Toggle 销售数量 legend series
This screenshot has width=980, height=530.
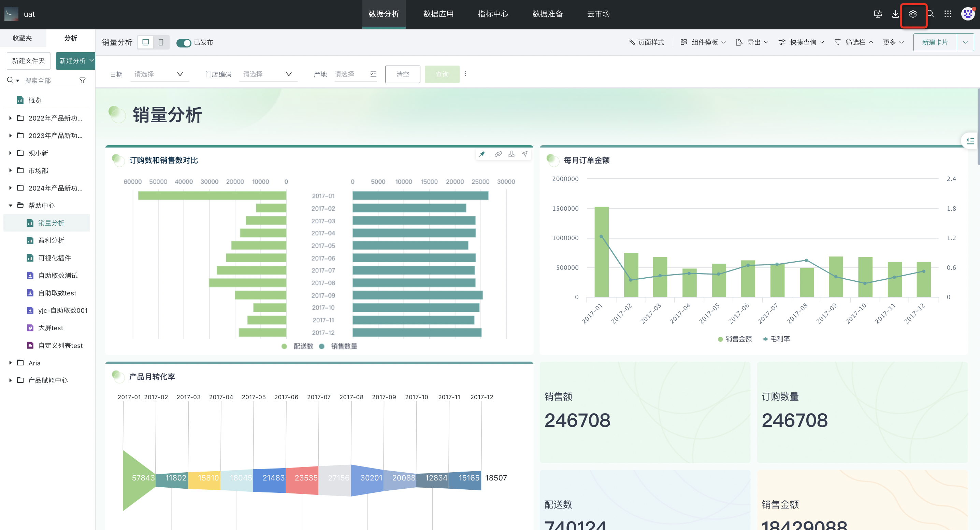pyautogui.click(x=338, y=346)
